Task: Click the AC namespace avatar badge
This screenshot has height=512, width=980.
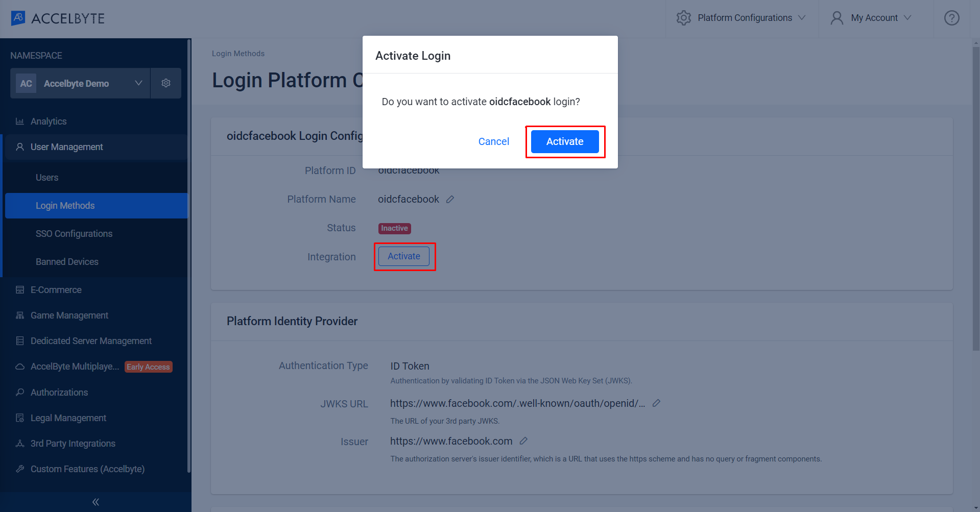Action: pyautogui.click(x=26, y=83)
